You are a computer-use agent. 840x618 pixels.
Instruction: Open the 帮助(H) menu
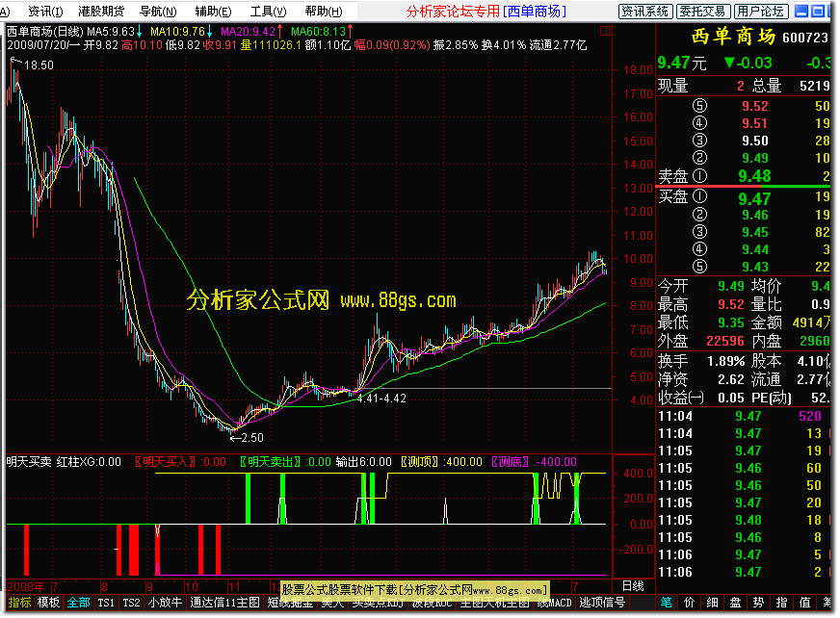pyautogui.click(x=323, y=12)
